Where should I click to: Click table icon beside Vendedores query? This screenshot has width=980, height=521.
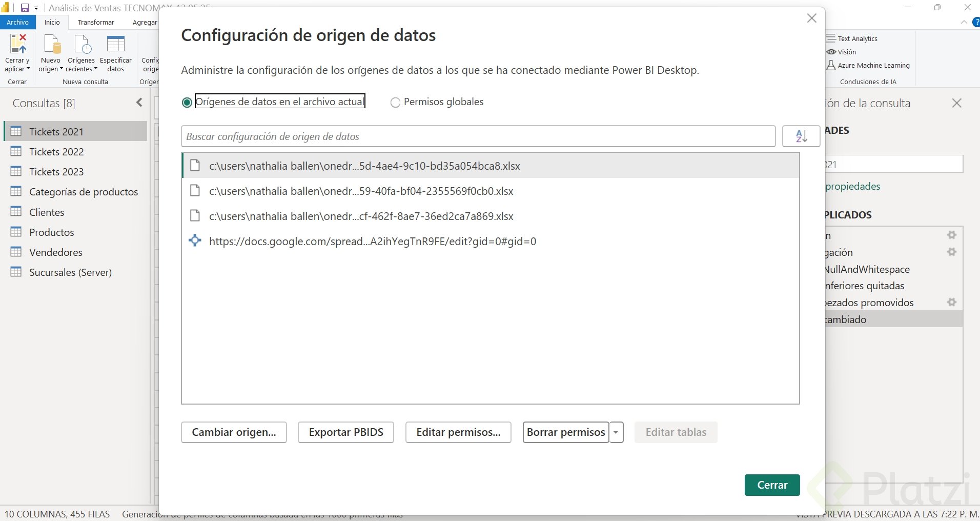[x=16, y=252]
